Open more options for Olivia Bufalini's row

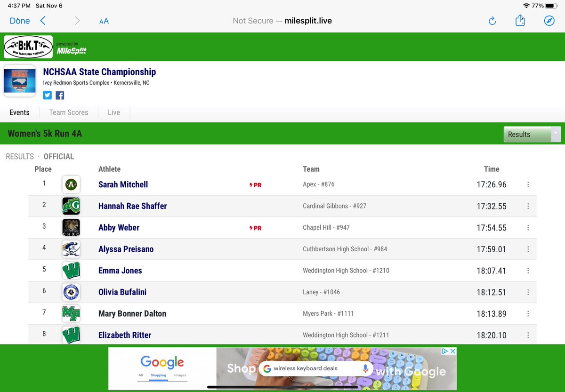pos(528,292)
